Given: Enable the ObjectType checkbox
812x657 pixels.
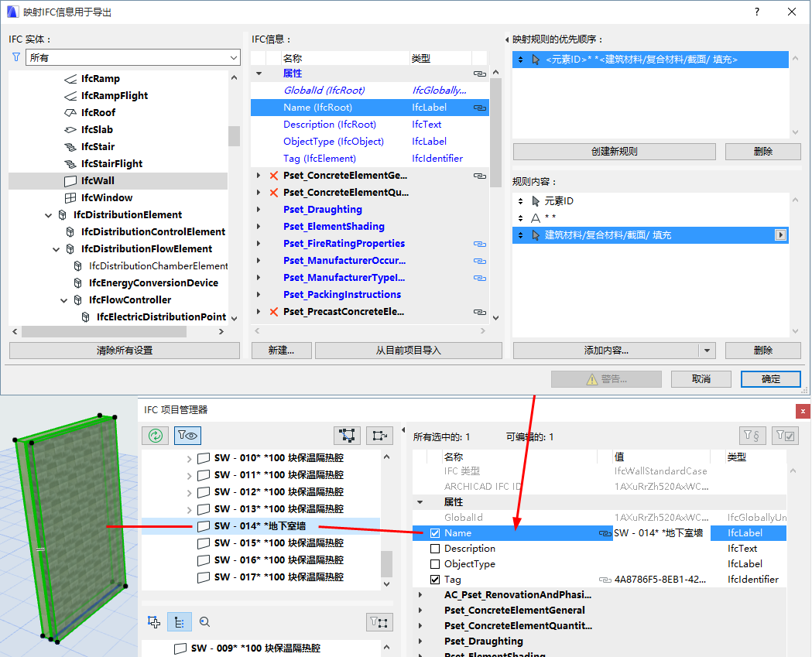Looking at the screenshot, I should point(435,564).
